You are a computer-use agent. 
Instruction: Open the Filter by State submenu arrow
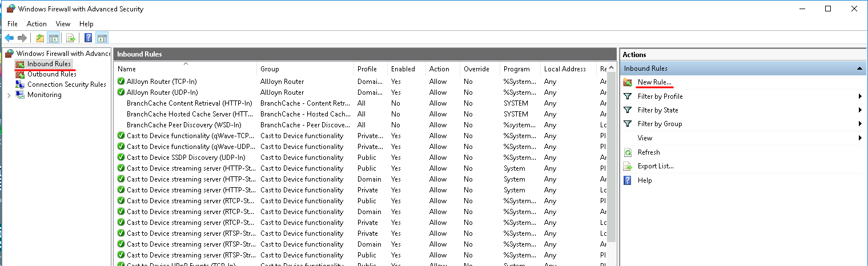pos(860,110)
